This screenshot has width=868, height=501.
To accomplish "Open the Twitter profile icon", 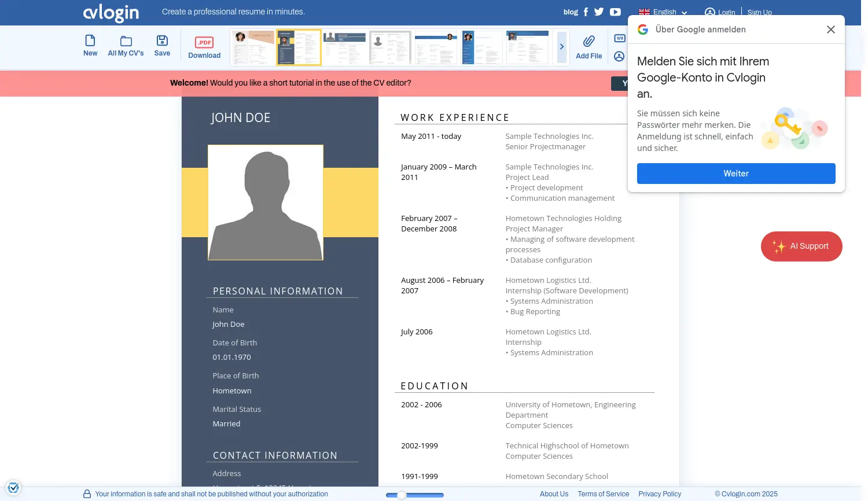I will pyautogui.click(x=599, y=12).
